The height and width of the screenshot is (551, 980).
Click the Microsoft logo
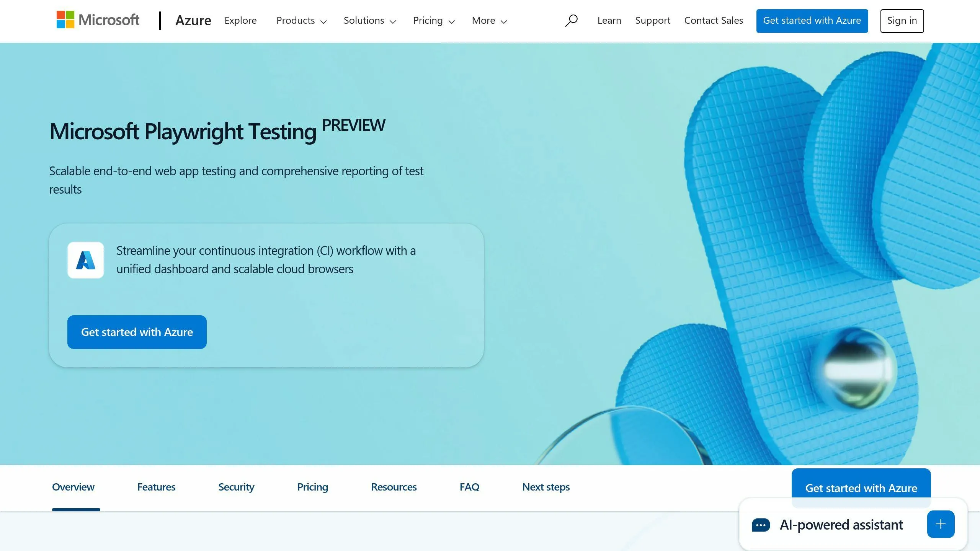pyautogui.click(x=98, y=20)
